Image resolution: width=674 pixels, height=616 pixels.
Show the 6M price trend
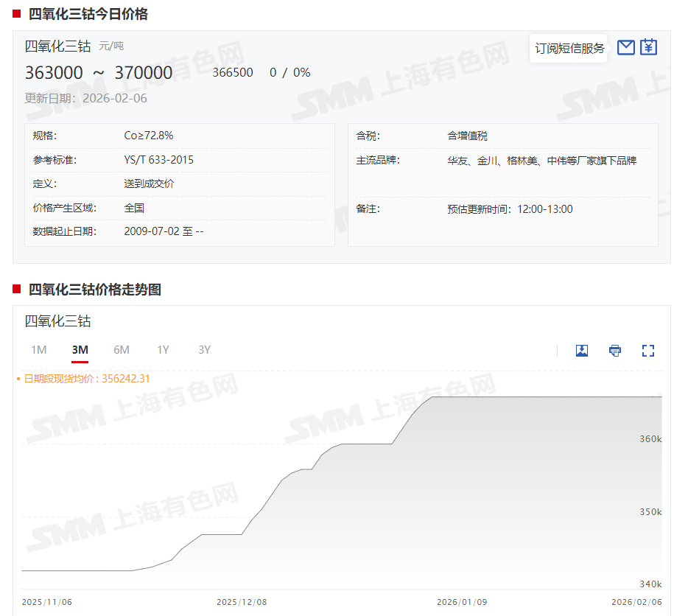pos(122,350)
